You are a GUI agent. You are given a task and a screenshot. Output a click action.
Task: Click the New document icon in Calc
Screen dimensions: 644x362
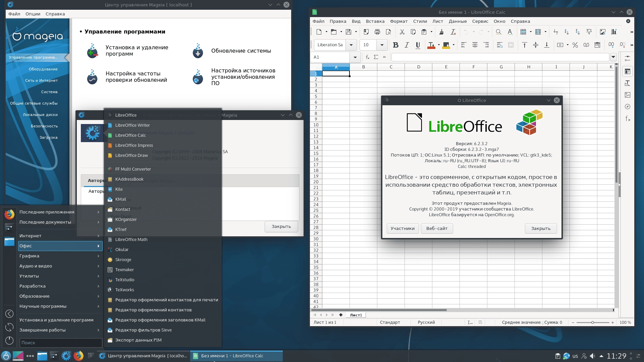tap(319, 32)
